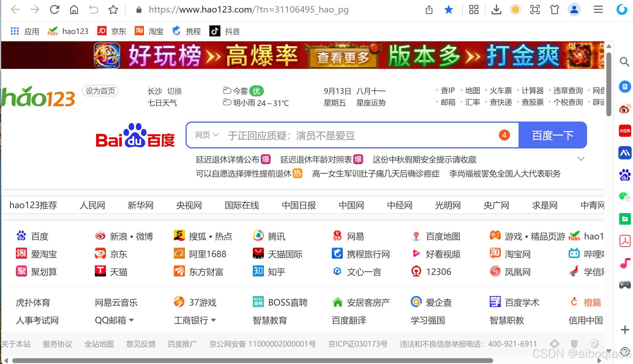Screen dimensions: 633x364
Task: Open the 京东 bookmark in bookmarks bar
Action: [x=111, y=31]
